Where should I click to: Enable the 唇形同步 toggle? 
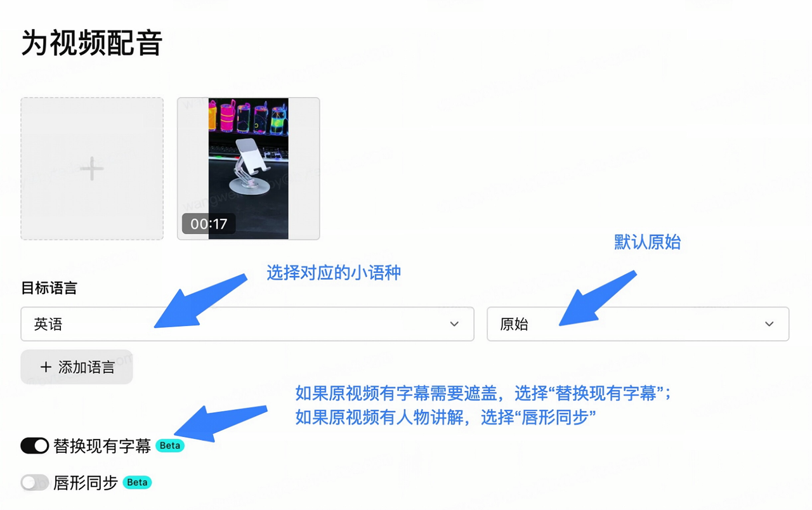(35, 483)
